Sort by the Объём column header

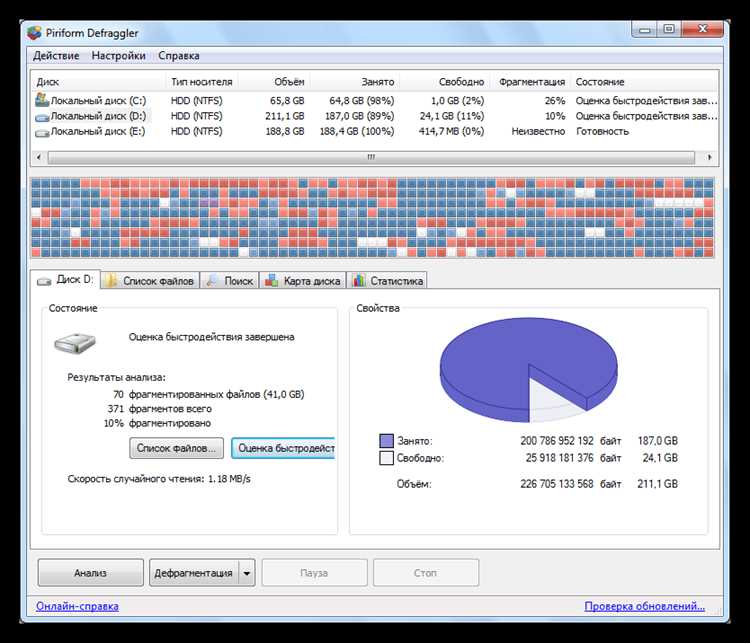click(x=274, y=82)
